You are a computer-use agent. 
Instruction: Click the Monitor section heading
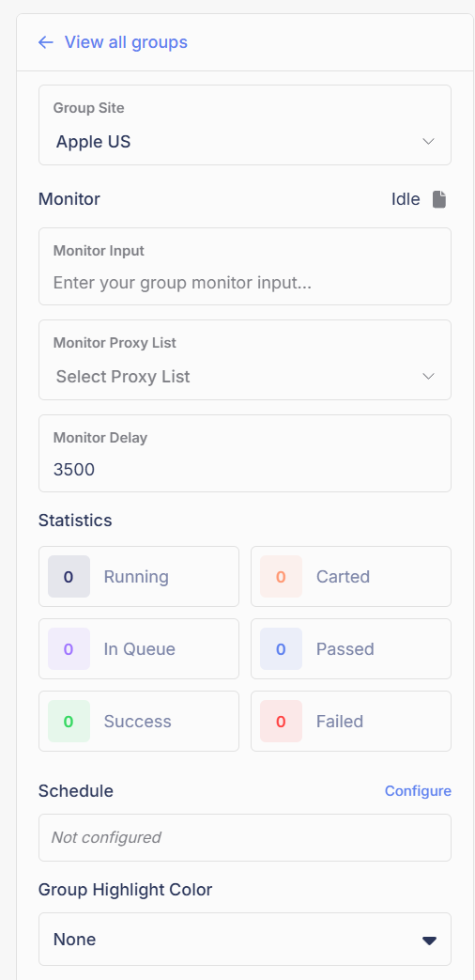pyautogui.click(x=69, y=199)
